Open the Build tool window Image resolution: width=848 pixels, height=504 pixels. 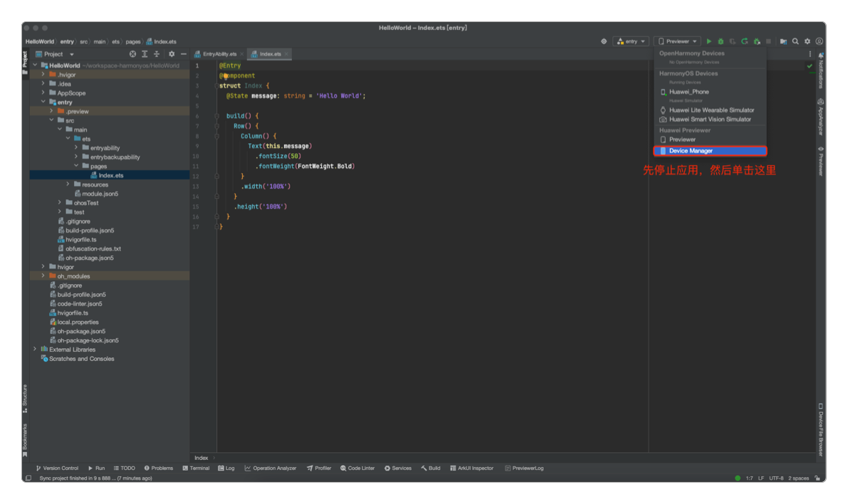(x=431, y=468)
